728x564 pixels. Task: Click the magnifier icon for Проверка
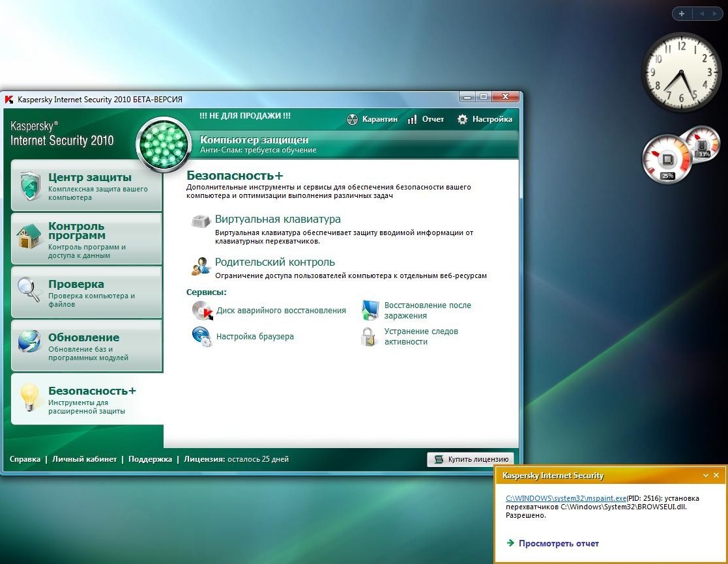pyautogui.click(x=29, y=289)
